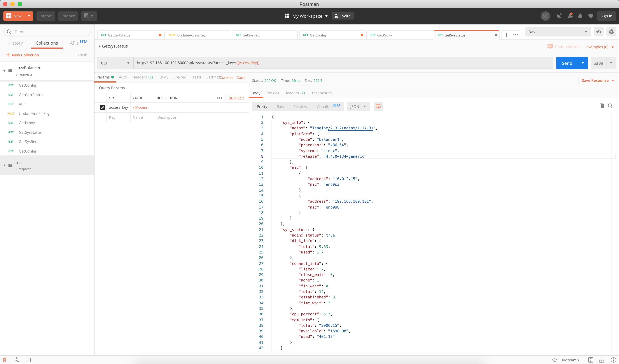Screen dimensions: 619x364
Task: Click the notifications bell icon
Action: 580,16
